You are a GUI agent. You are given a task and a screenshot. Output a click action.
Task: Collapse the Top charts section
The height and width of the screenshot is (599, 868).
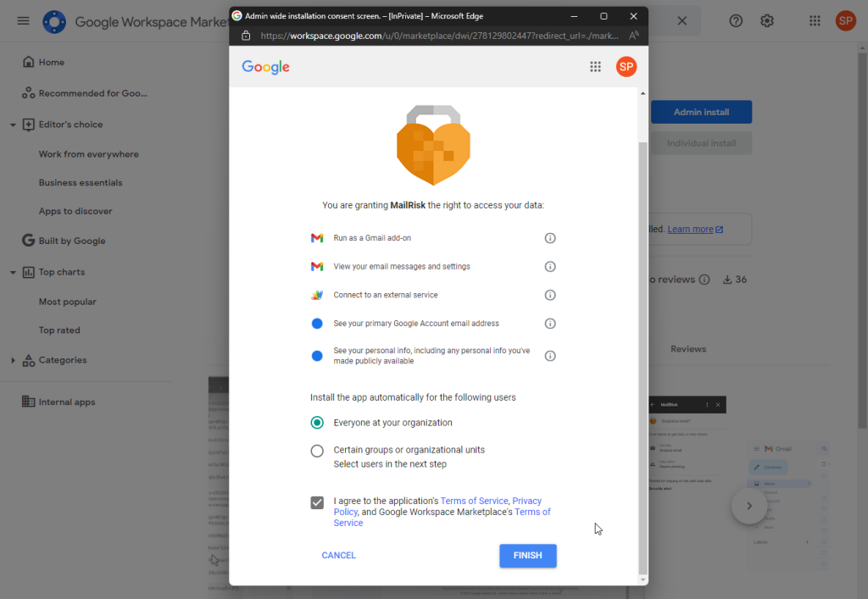13,272
